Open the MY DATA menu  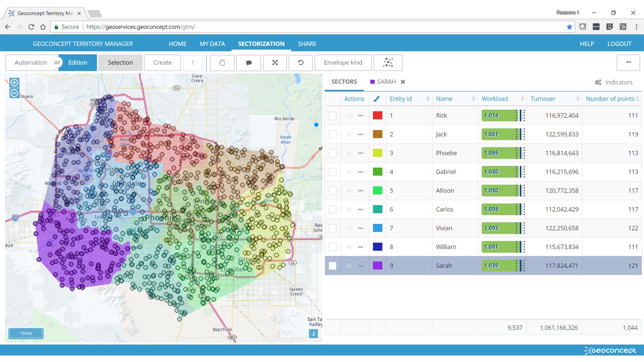(x=212, y=44)
